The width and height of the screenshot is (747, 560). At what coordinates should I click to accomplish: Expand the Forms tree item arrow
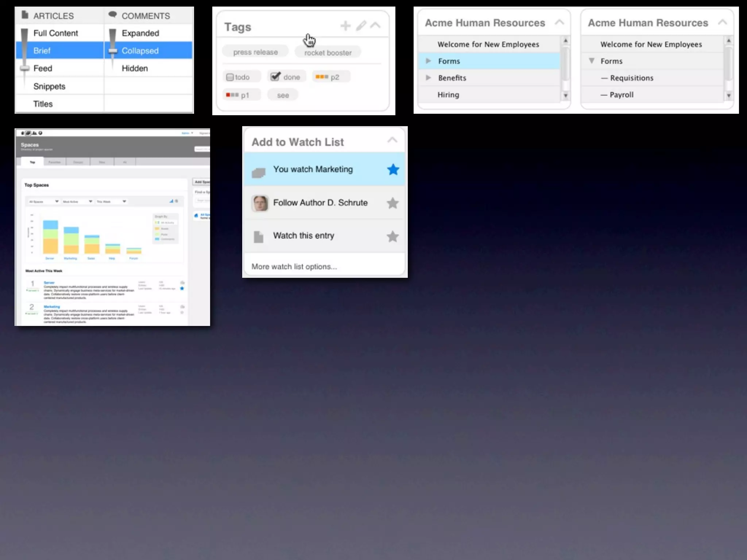coord(428,61)
